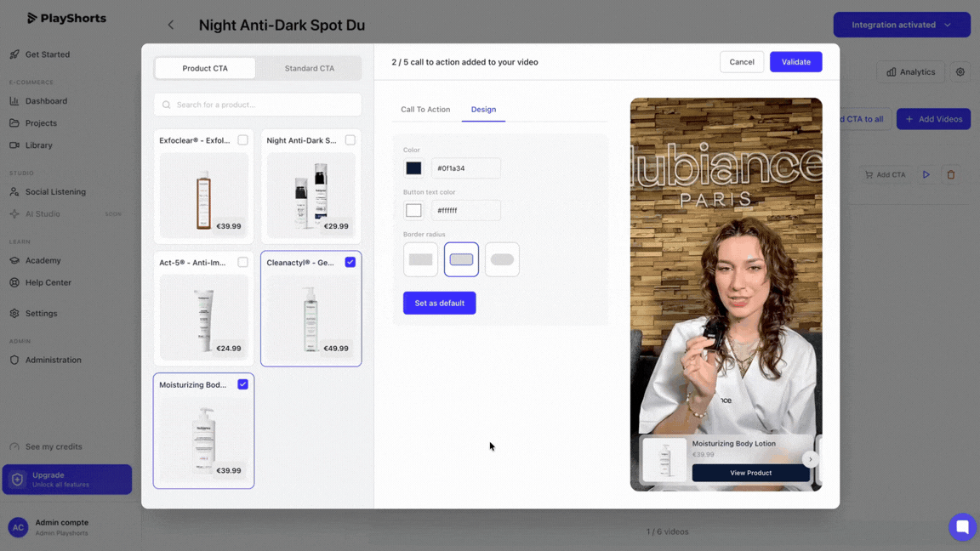Image resolution: width=980 pixels, height=551 pixels.
Task: Go back using the left chevron
Action: coord(171,25)
